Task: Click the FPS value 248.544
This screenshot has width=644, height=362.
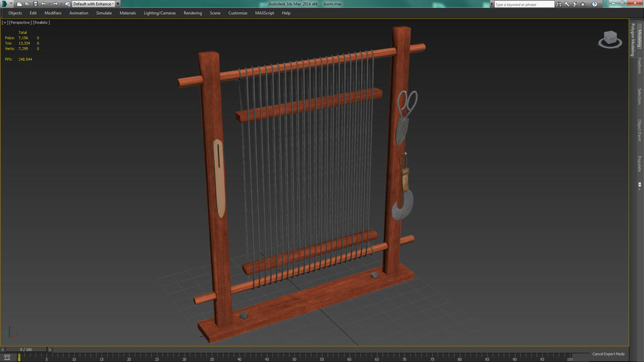Action: (25, 59)
